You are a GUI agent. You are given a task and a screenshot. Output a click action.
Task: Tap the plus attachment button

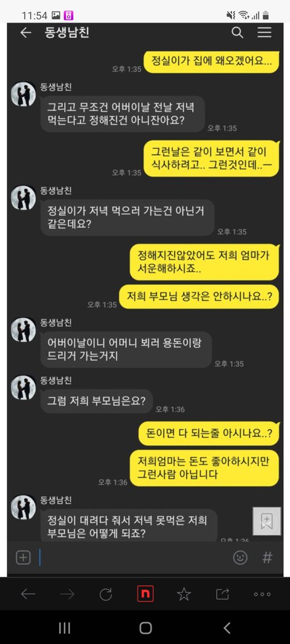tap(23, 557)
